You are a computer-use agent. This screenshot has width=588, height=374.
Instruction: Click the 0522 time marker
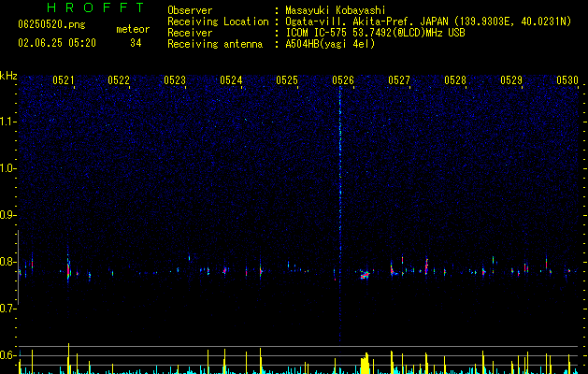119,80
